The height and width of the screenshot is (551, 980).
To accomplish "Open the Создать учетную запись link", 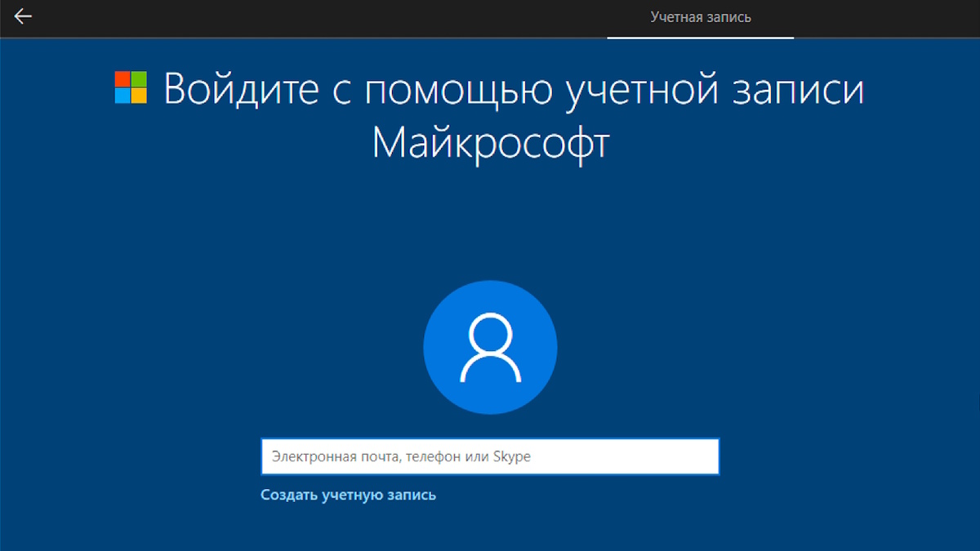I will click(348, 495).
